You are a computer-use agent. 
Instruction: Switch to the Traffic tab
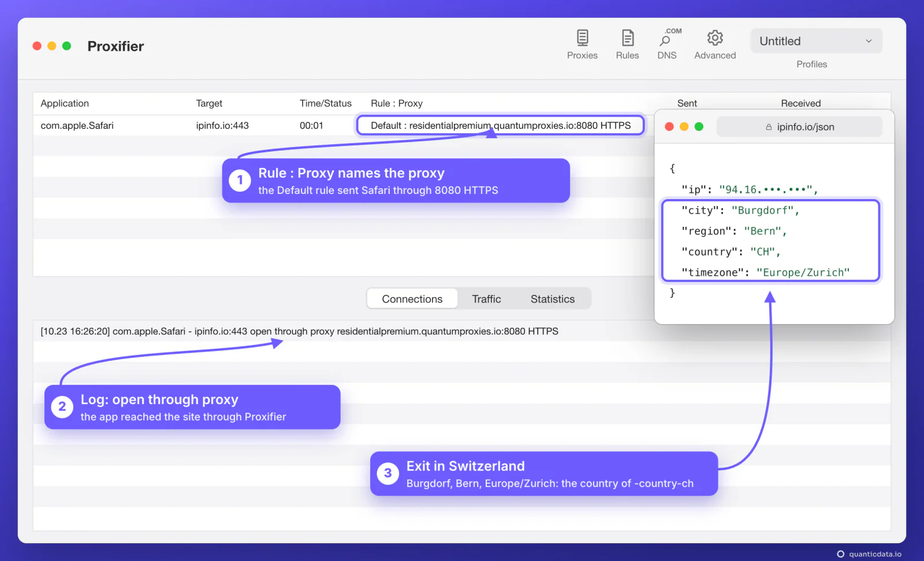pos(486,299)
